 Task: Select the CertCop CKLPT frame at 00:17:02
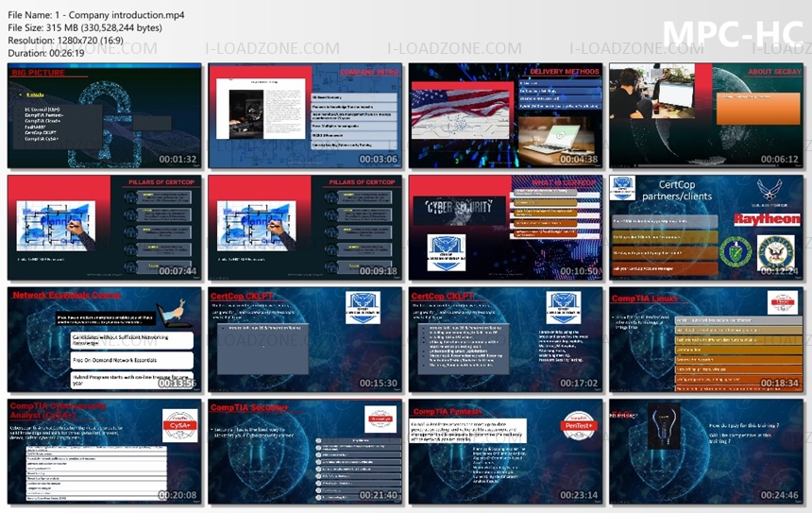coord(505,340)
